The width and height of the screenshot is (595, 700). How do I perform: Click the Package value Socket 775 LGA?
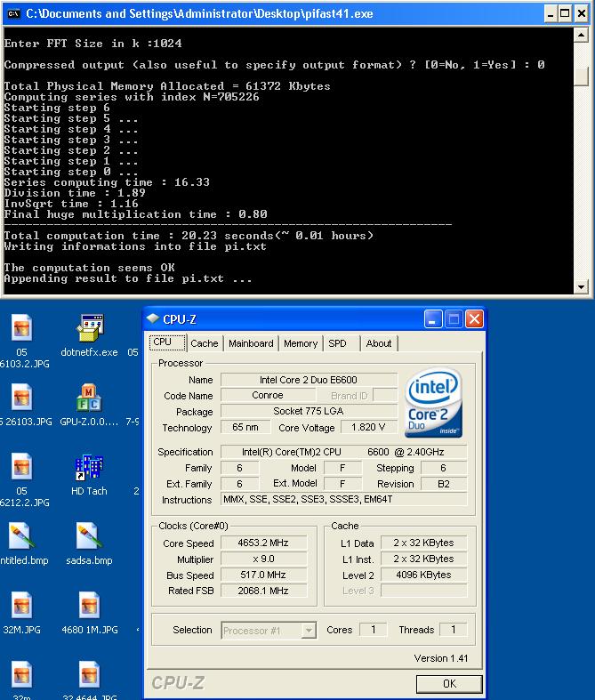(309, 411)
